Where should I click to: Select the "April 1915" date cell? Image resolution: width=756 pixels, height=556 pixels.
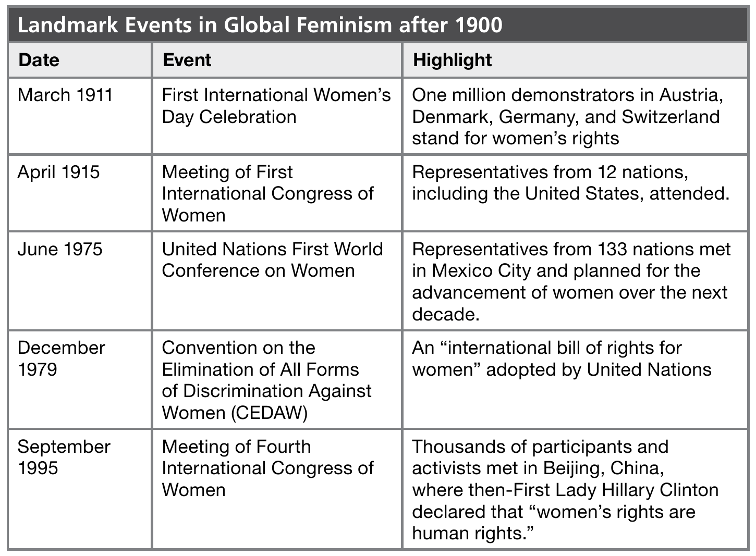(58, 172)
